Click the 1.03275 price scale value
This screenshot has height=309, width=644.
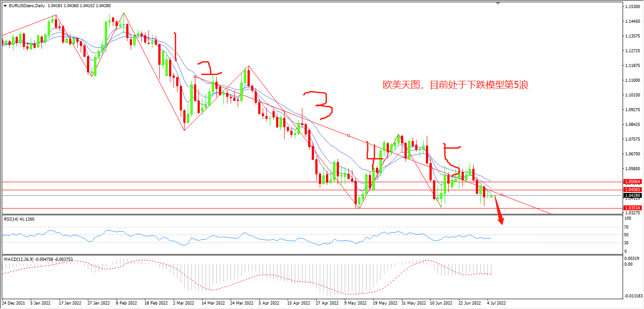coord(633,213)
